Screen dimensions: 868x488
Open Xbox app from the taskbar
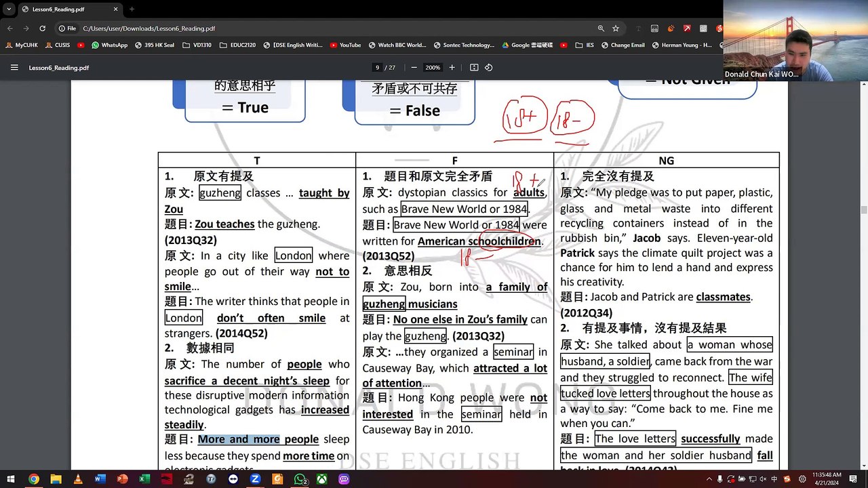(322, 479)
